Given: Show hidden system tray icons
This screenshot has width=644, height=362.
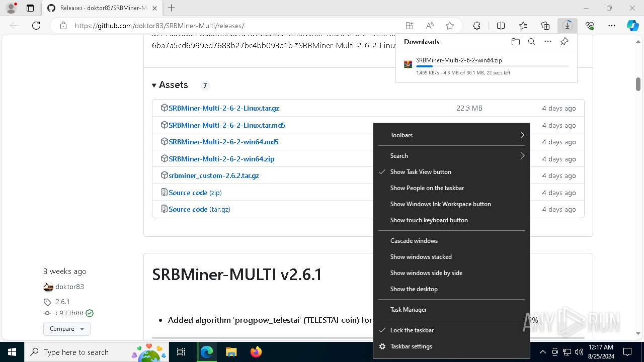Looking at the screenshot, I should click(x=542, y=352).
